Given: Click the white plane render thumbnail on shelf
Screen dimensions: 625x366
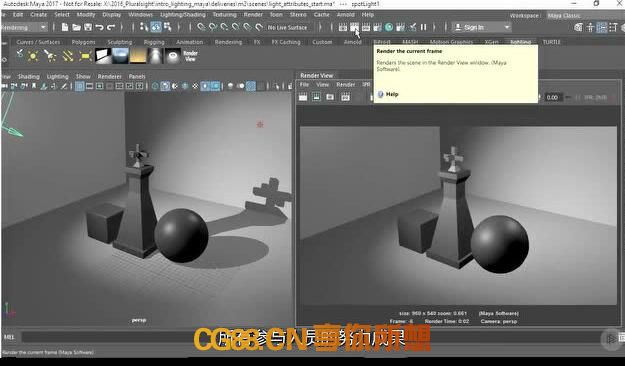Looking at the screenshot, I should [x=103, y=56].
